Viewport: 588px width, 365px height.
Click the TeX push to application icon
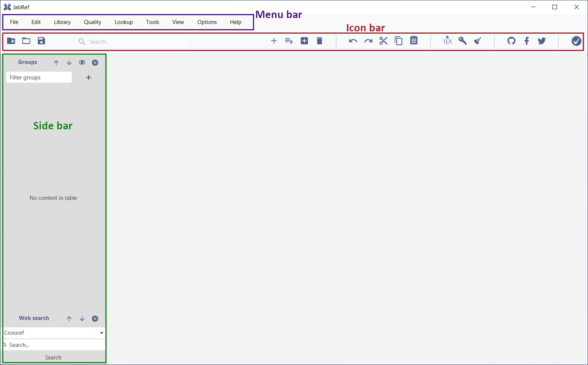[447, 40]
